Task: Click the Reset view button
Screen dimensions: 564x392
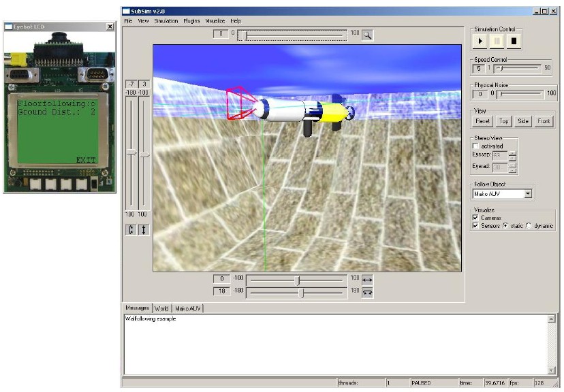Action: tap(482, 121)
